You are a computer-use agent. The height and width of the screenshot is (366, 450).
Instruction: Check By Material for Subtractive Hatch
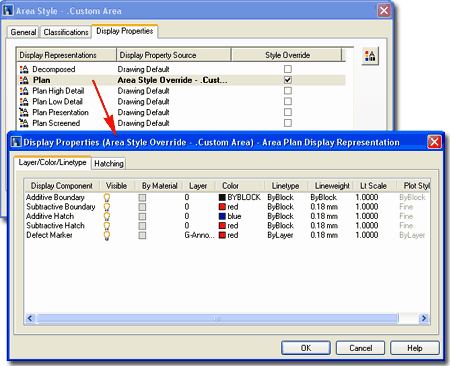142,226
